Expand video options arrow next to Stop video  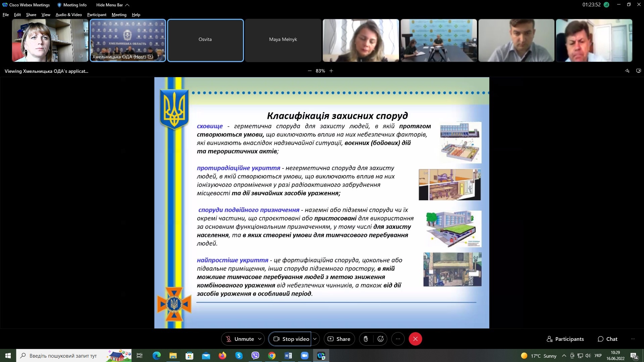coord(315,339)
